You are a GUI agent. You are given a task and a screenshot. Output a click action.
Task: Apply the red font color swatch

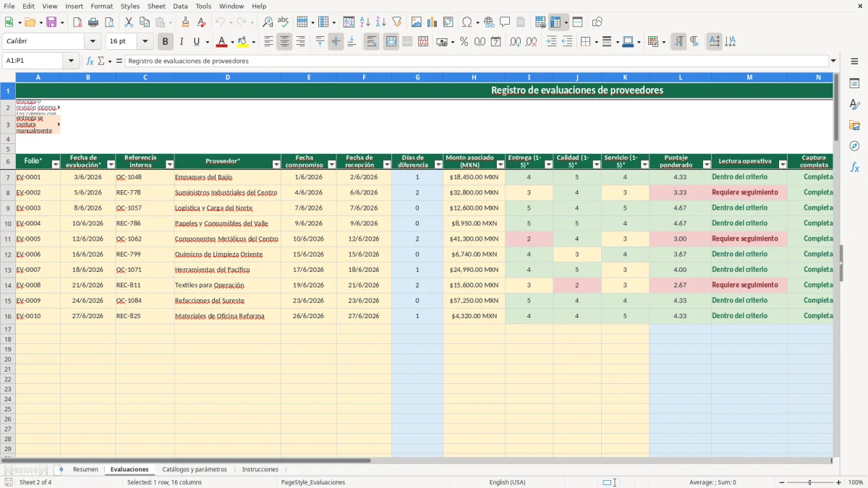coord(221,42)
